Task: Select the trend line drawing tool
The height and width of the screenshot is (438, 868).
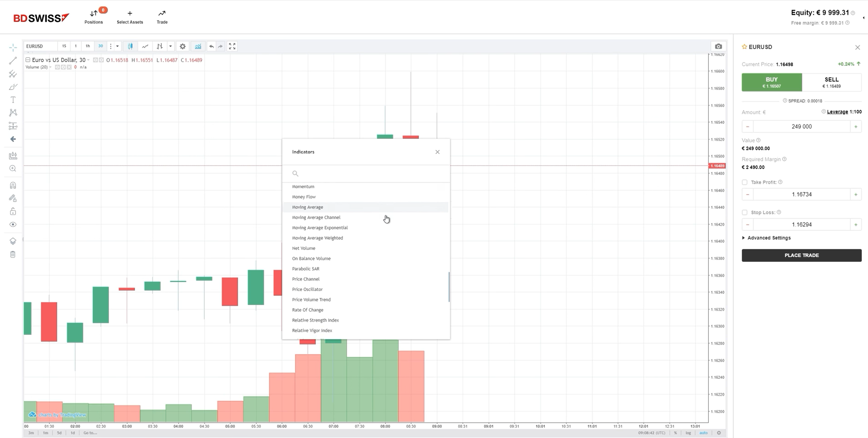Action: pos(13,61)
